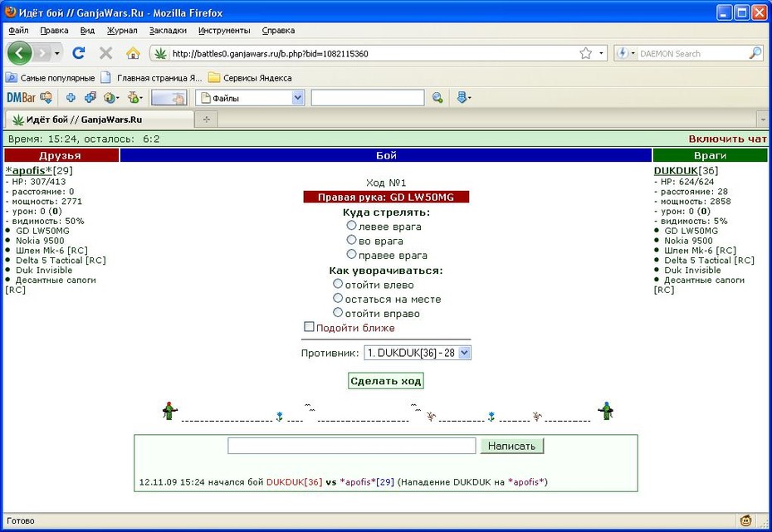772x532 pixels.
Task: Click the monkey face icon in status bar
Action: click(x=746, y=520)
